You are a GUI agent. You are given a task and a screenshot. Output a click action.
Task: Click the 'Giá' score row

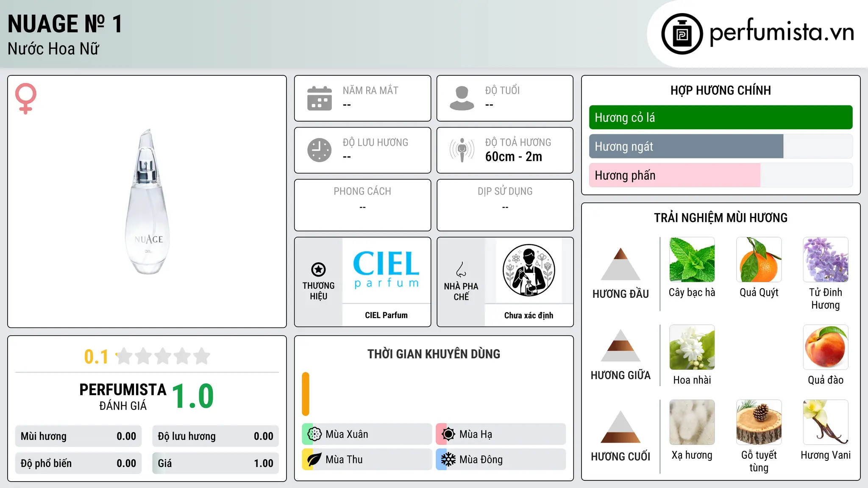[215, 463]
